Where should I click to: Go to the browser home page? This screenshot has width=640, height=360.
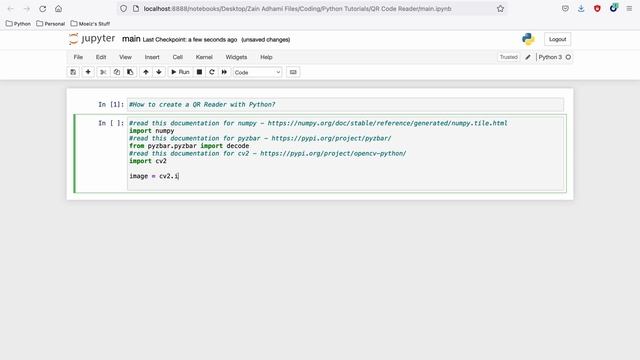tap(58, 9)
